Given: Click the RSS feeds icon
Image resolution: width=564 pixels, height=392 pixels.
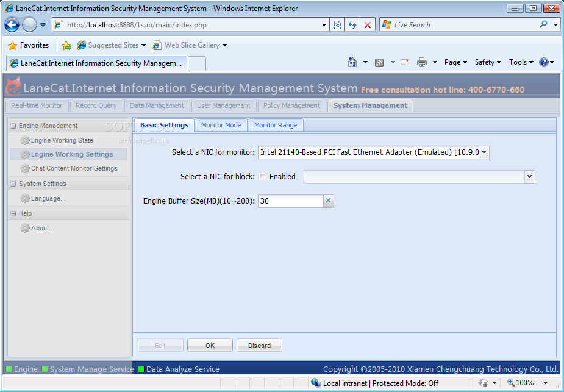Looking at the screenshot, I should [379, 62].
